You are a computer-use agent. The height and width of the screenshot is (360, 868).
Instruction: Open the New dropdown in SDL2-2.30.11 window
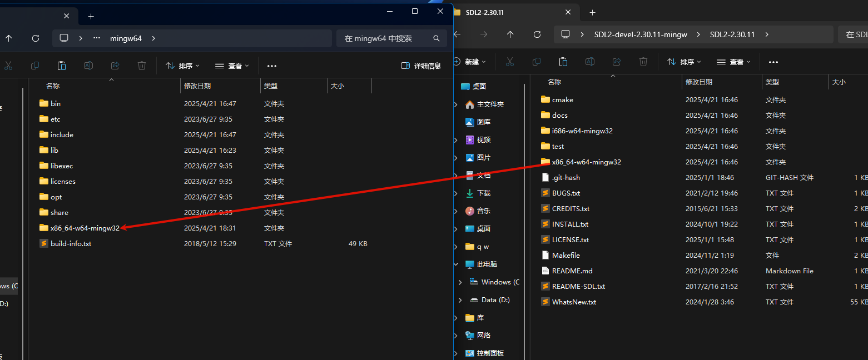click(470, 62)
